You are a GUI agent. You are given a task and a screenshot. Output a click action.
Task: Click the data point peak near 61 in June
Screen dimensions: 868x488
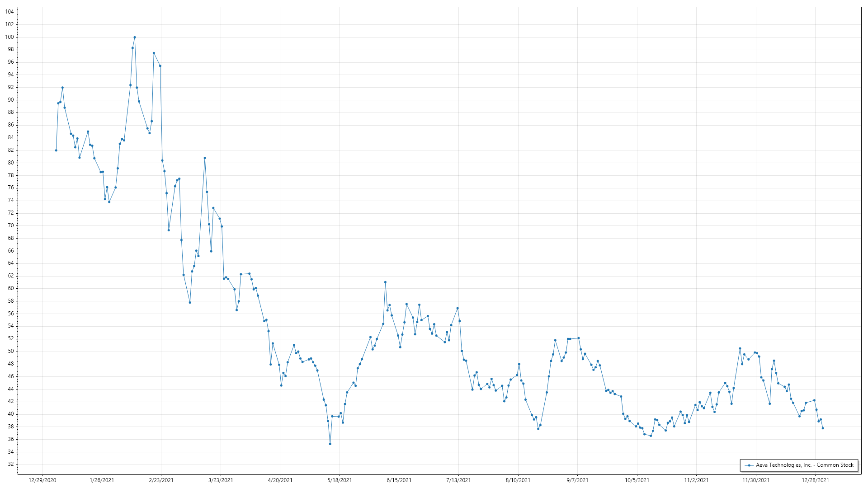pyautogui.click(x=385, y=282)
